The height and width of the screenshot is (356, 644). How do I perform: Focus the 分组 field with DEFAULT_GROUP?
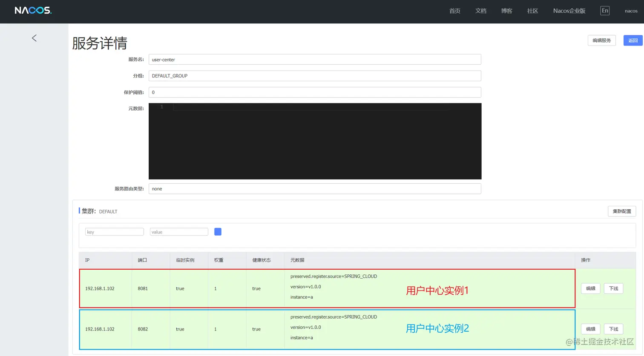(315, 76)
